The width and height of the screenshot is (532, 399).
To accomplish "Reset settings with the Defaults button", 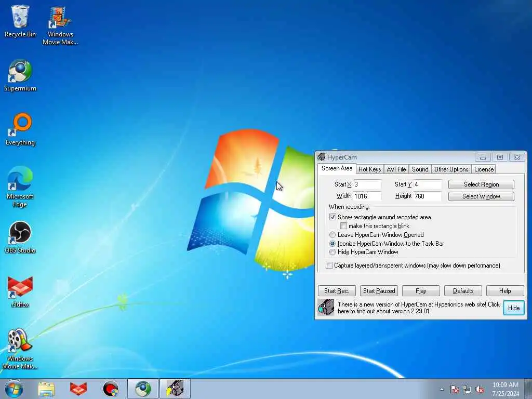I will (x=463, y=291).
